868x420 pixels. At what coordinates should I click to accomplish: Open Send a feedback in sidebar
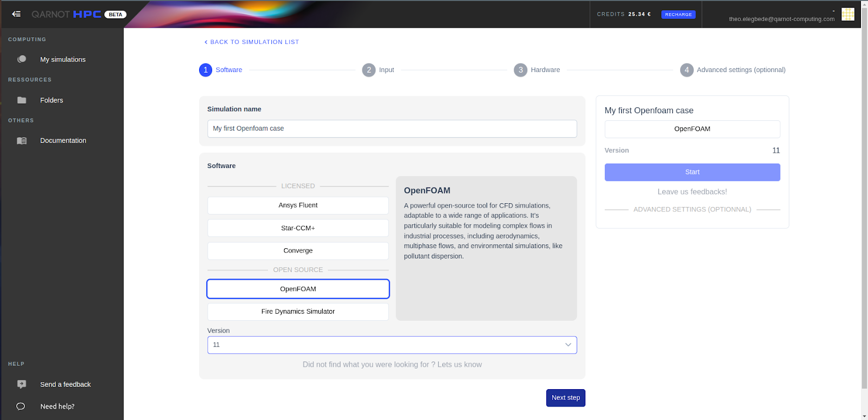click(65, 384)
